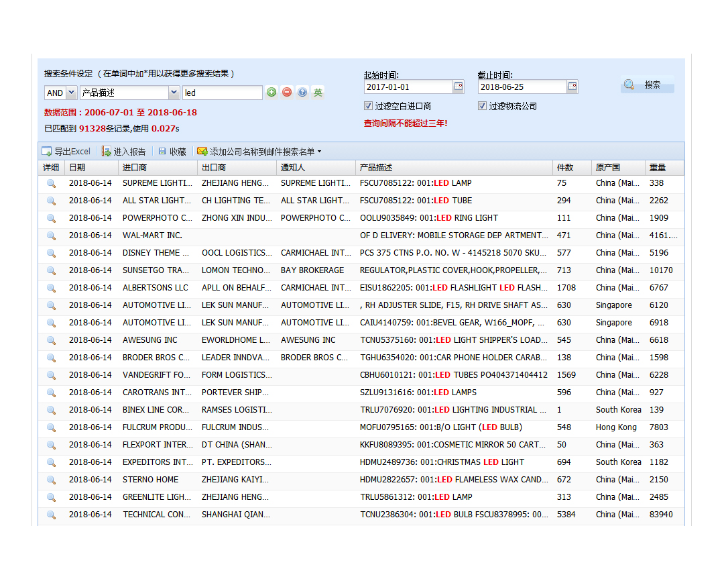Select exporter cell 'EWORLDHOME L...'
The height and width of the screenshot is (577, 728).
[236, 340]
